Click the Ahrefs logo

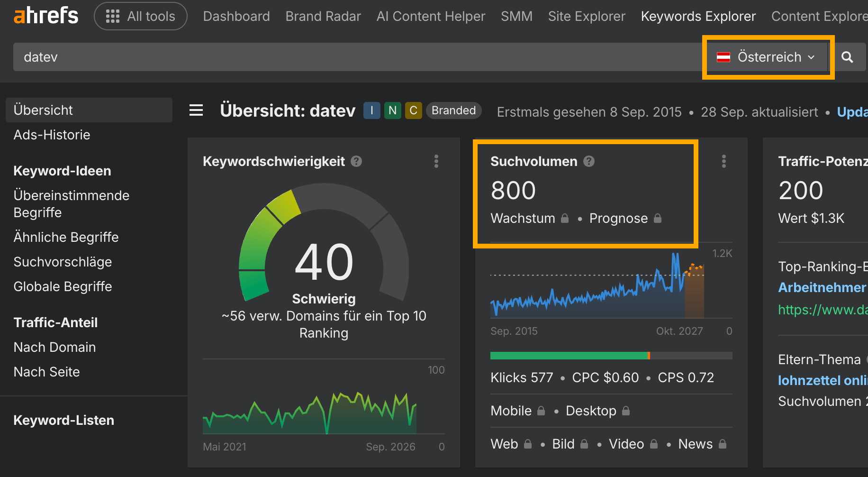click(x=46, y=16)
